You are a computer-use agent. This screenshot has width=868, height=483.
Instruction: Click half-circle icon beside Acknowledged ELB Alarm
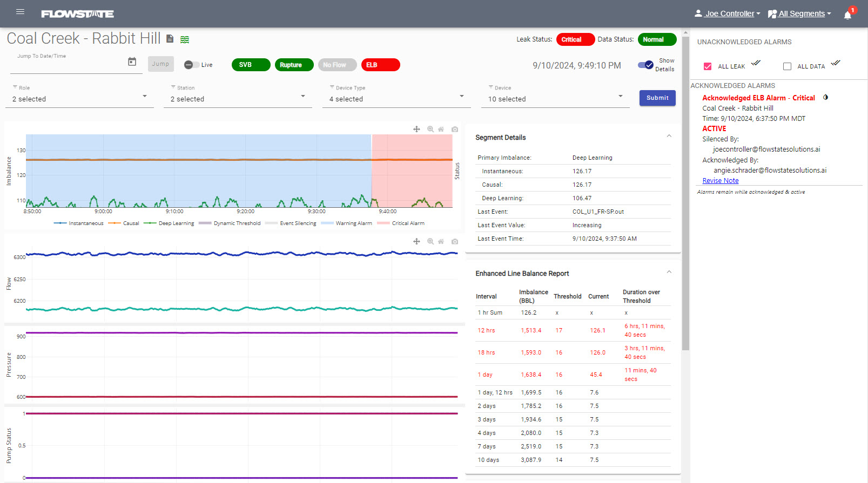tap(825, 98)
